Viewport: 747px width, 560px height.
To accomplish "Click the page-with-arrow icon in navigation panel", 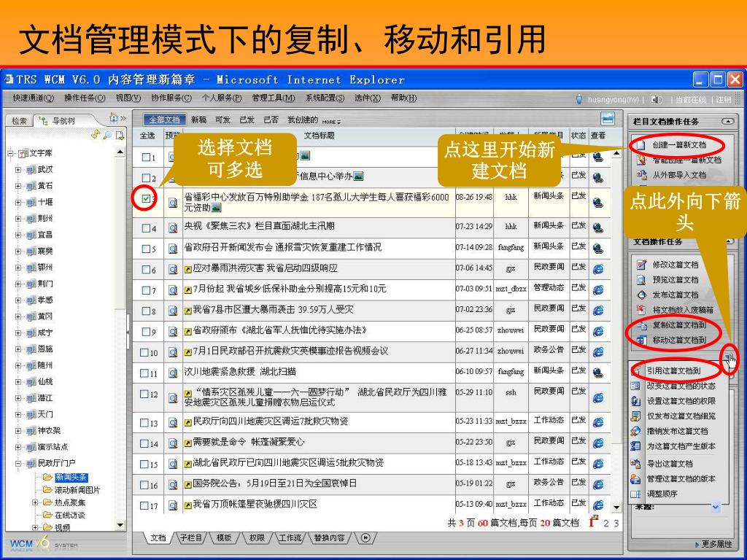I will coord(120,135).
